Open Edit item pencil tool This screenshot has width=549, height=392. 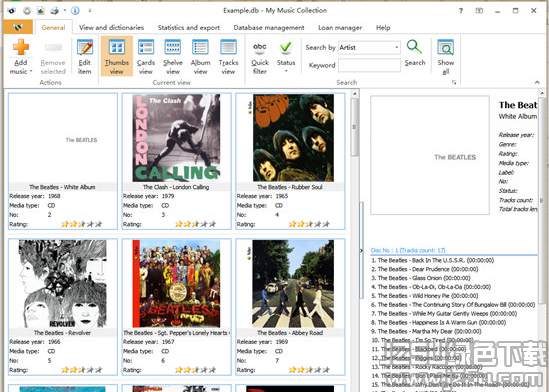click(85, 47)
